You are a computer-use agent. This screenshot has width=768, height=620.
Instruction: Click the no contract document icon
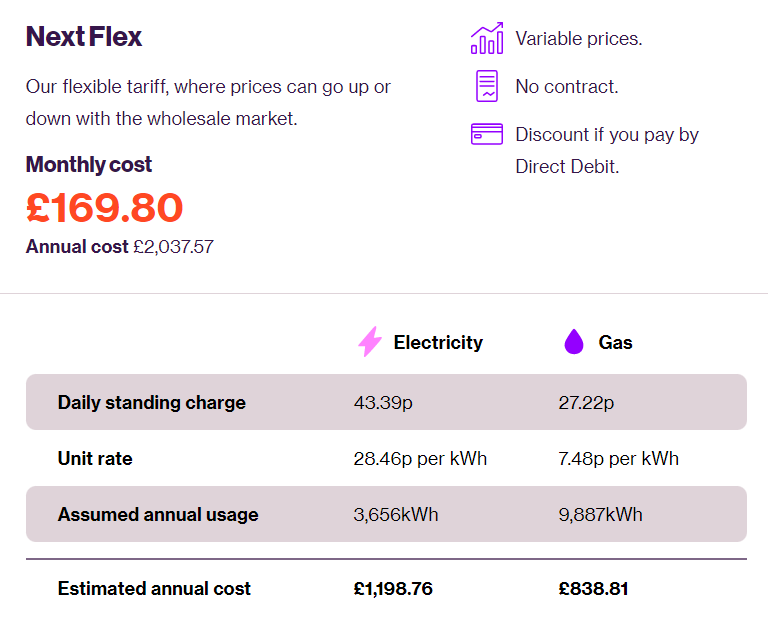(487, 86)
